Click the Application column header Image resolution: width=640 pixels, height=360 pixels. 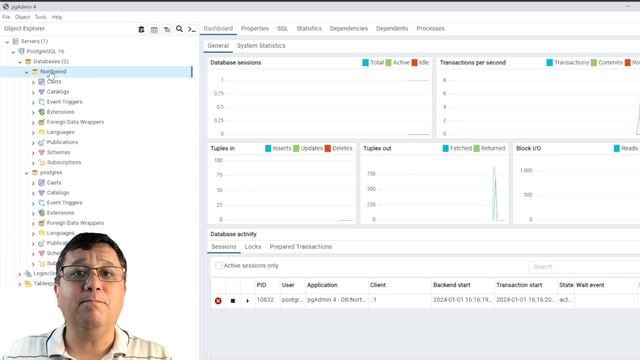pos(322,285)
